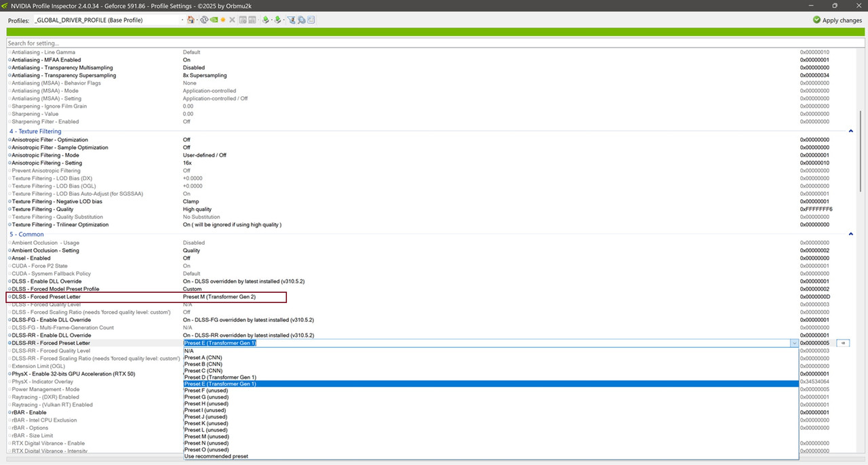
Task: Click hex value 0x0000000D
Action: point(815,297)
